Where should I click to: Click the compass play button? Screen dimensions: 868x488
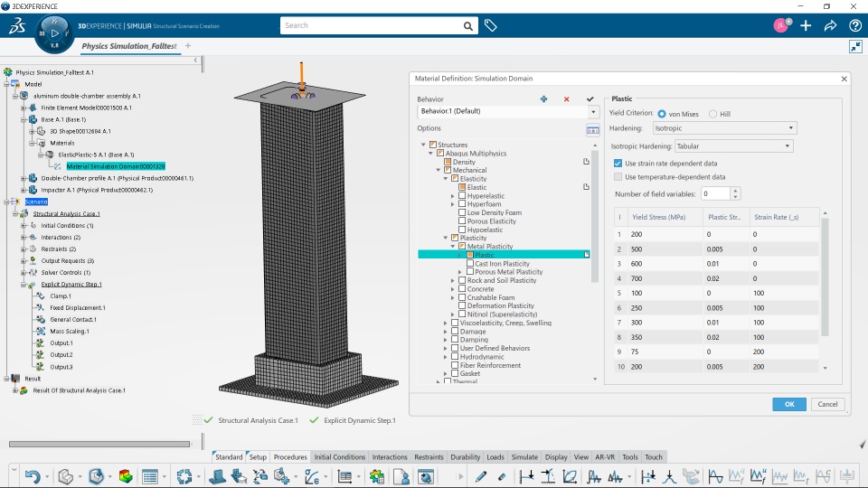click(x=54, y=33)
